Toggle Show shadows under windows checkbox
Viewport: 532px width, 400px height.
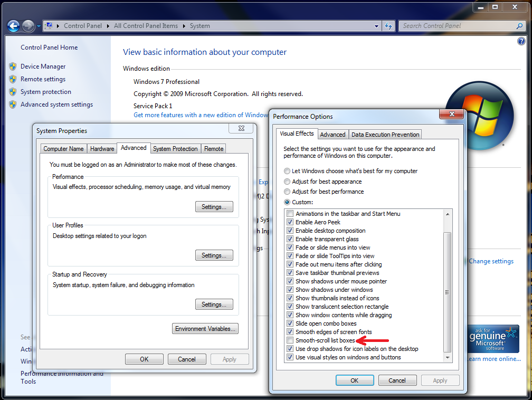290,290
